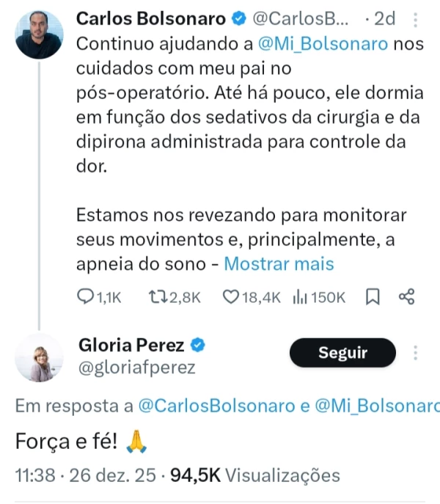
Task: Open the 94,5K Visualizações count
Action: coord(255,475)
